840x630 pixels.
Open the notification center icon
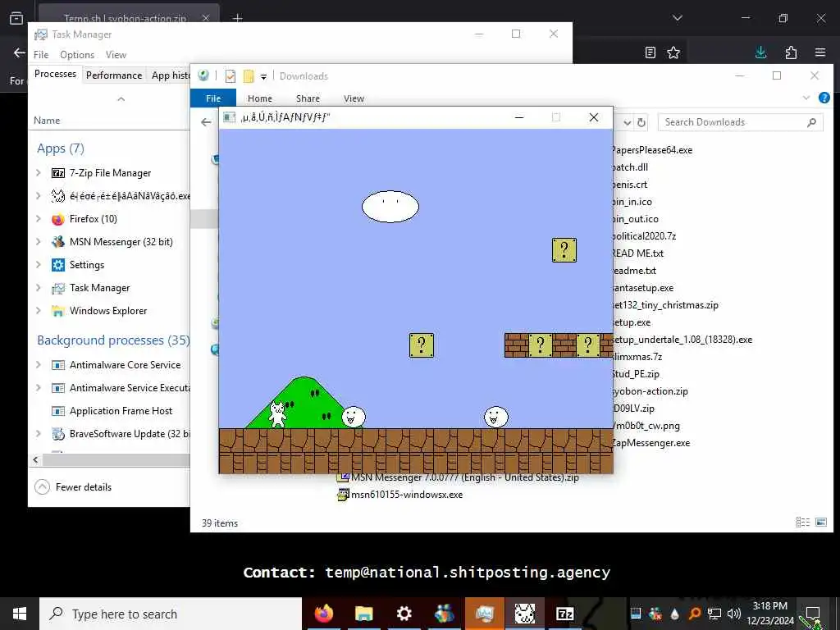813,614
